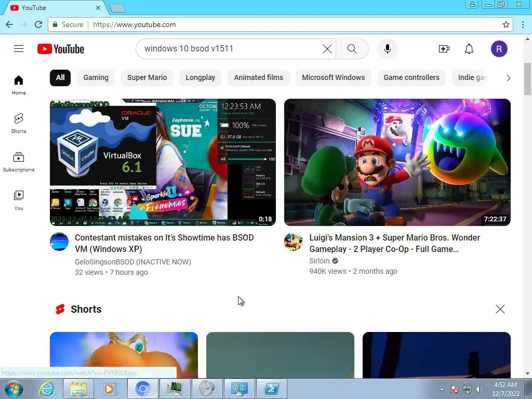Open the Chrome three-dot menu
This screenshot has height=399, width=532.
coord(523,24)
